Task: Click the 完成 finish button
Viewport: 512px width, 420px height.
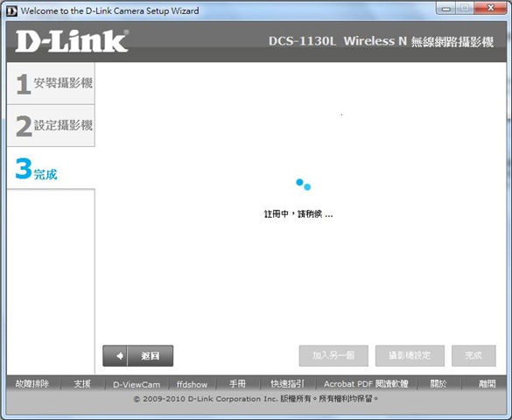Action: pos(473,355)
